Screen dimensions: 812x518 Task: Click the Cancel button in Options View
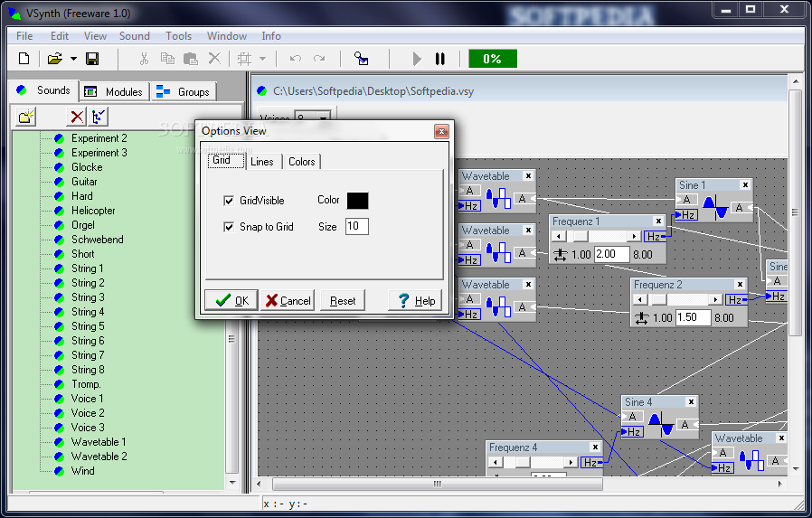click(288, 300)
